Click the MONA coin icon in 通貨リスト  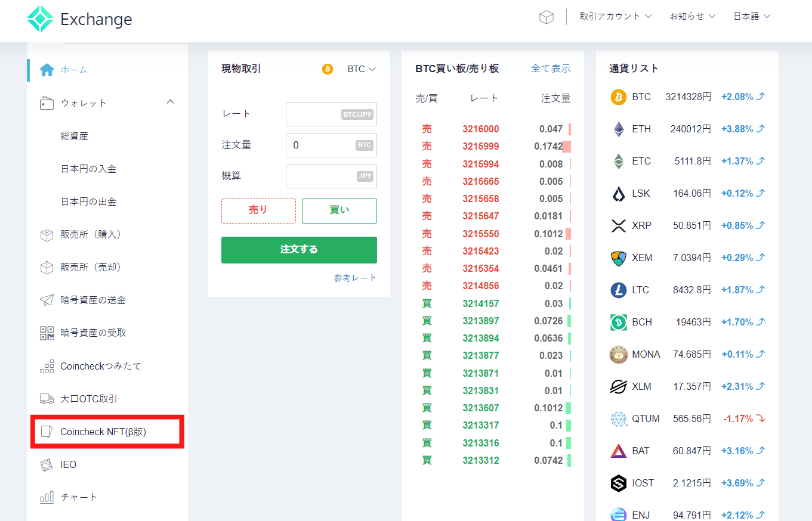point(619,354)
